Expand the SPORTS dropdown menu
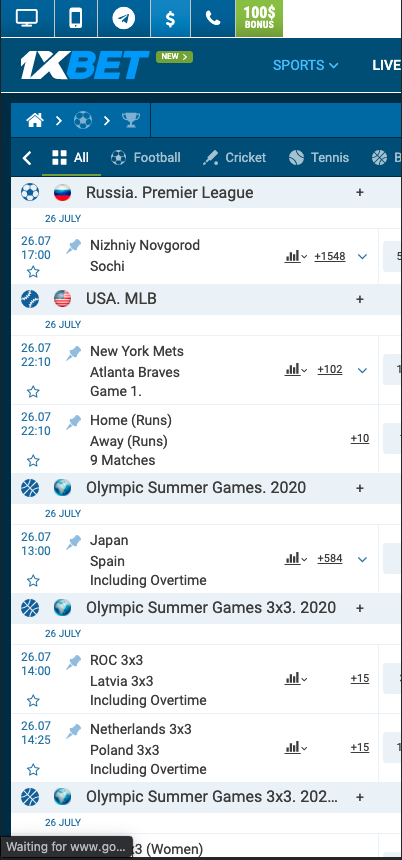The image size is (402, 860). point(305,65)
